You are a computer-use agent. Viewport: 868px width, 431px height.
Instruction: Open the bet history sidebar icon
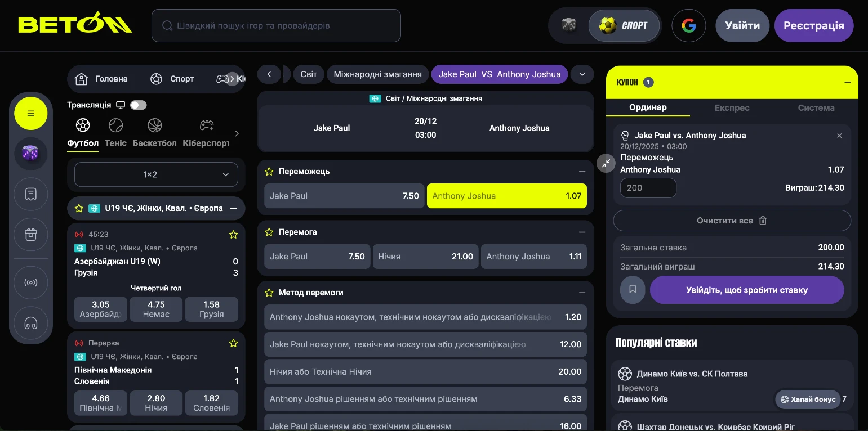click(31, 194)
